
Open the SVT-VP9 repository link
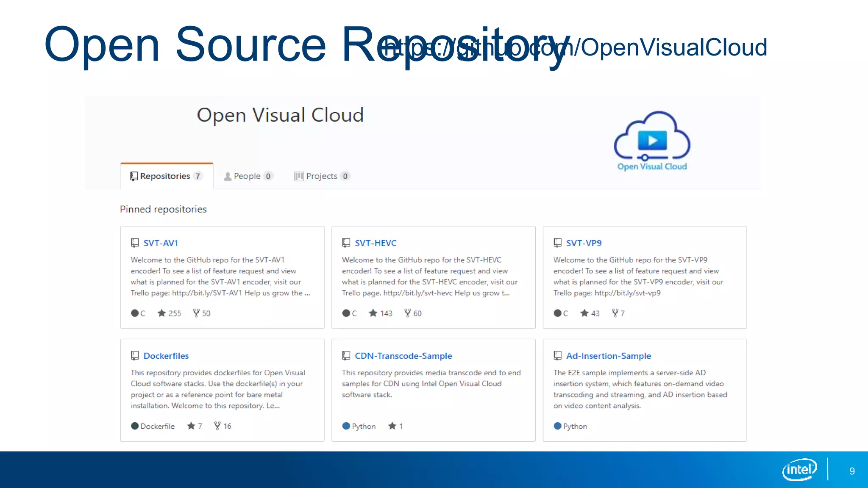[x=584, y=243]
